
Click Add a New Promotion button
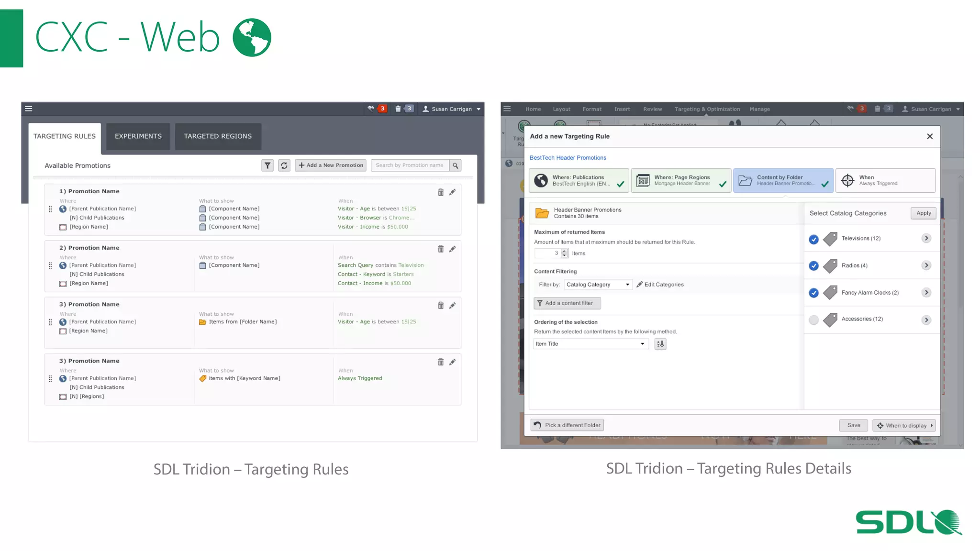(331, 165)
